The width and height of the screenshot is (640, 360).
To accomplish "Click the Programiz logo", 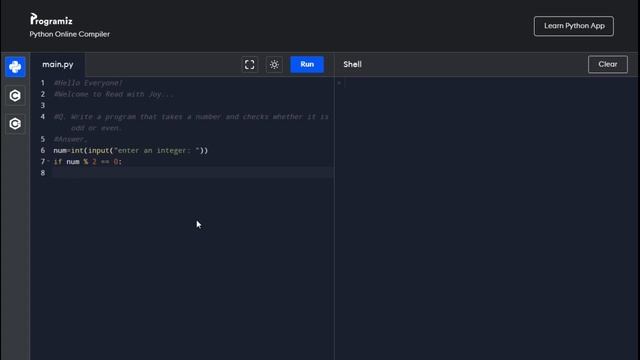I will (x=51, y=19).
